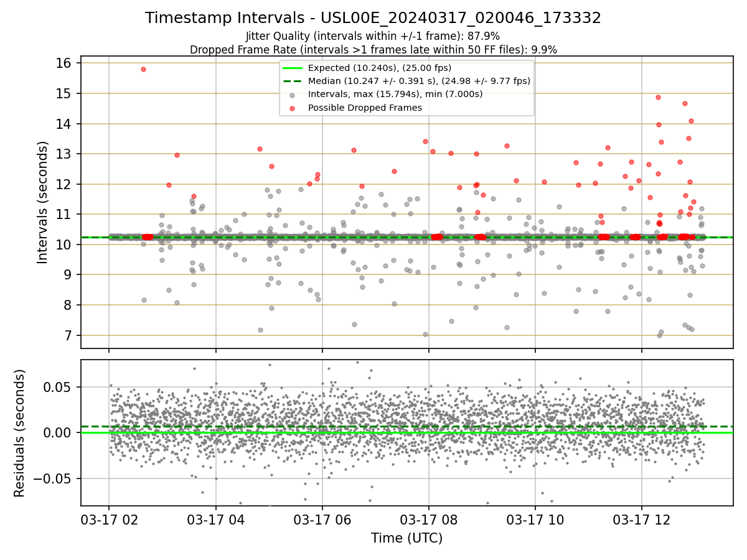Click the 'Median (10.247 +/- 0.391 s)' legend entry
Screen dimensions: 747x560
click(419, 81)
